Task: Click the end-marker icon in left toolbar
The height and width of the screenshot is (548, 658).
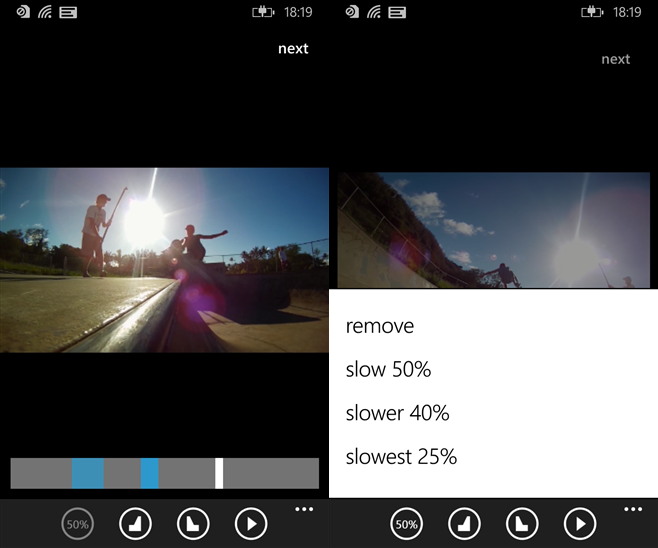Action: click(193, 524)
